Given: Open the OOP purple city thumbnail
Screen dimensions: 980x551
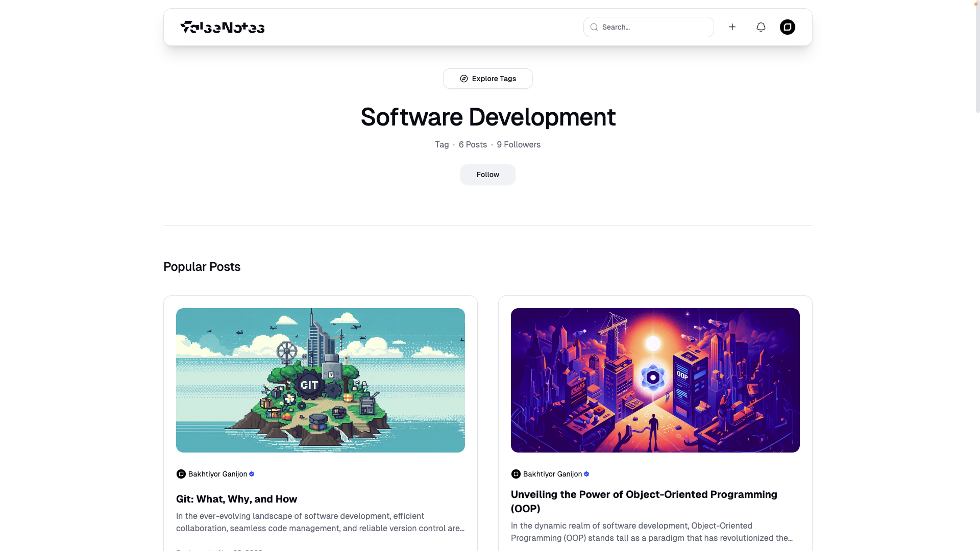Looking at the screenshot, I should 655,380.
